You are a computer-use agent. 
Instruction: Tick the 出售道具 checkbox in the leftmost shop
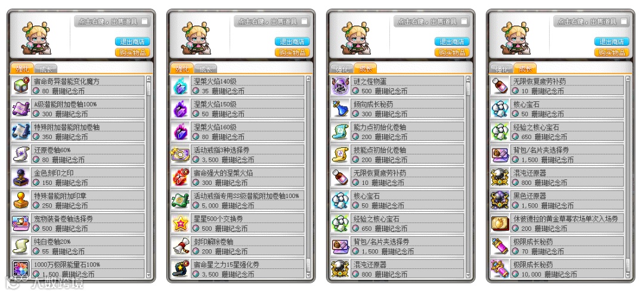tap(144, 21)
